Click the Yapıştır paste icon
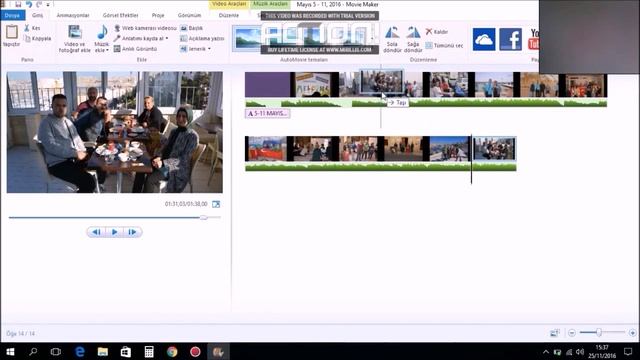 pyautogui.click(x=11, y=32)
